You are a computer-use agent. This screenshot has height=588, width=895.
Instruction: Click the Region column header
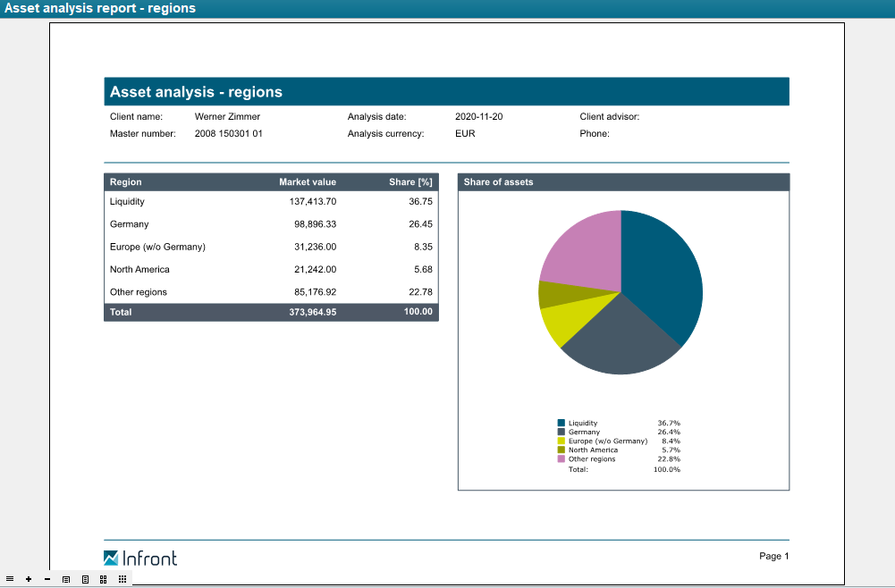click(x=126, y=182)
